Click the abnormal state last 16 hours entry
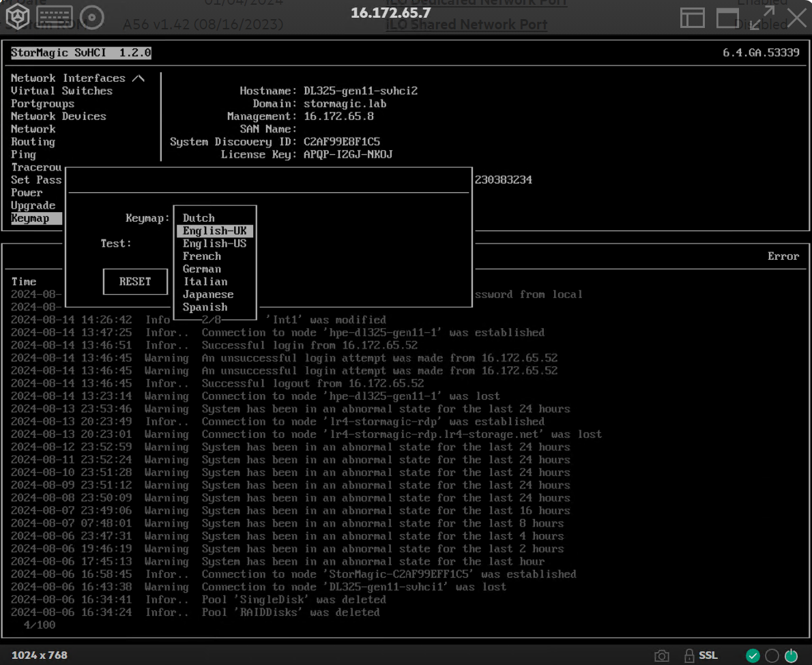Image resolution: width=812 pixels, height=665 pixels. [x=386, y=511]
